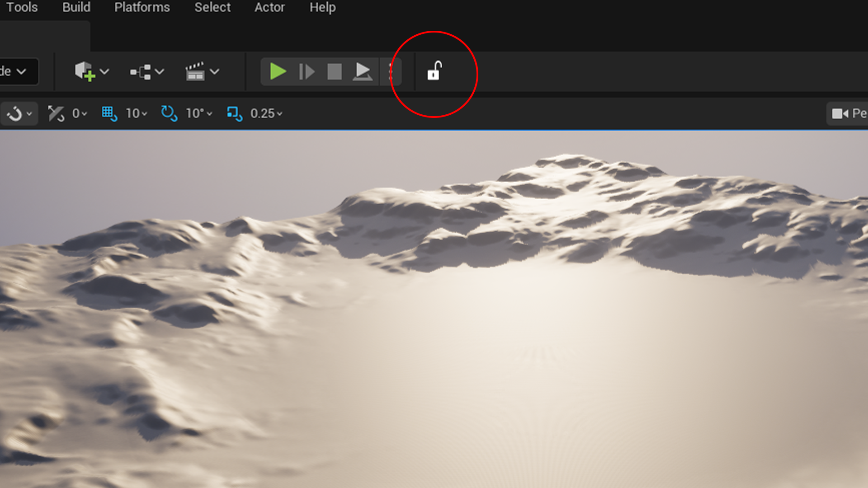Open the Build menu
The height and width of the screenshot is (488, 868).
tap(76, 7)
